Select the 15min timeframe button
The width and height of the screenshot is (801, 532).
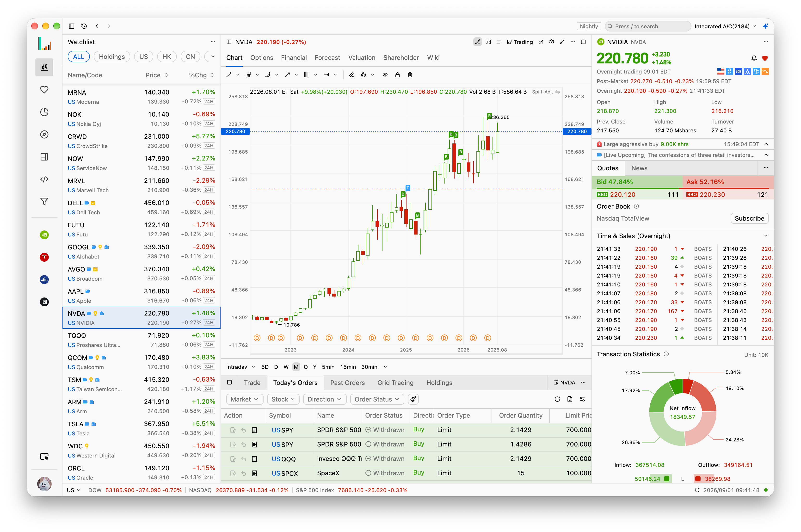348,367
